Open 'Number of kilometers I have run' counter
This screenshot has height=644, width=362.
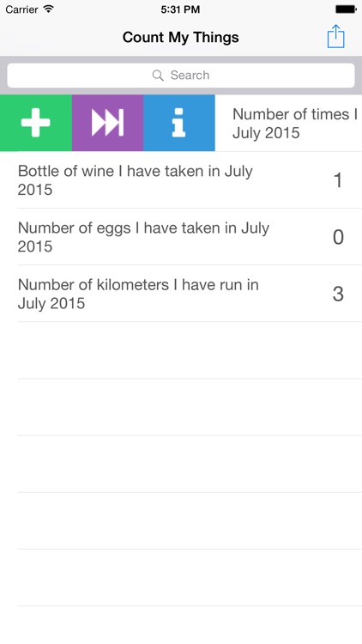pos(181,294)
